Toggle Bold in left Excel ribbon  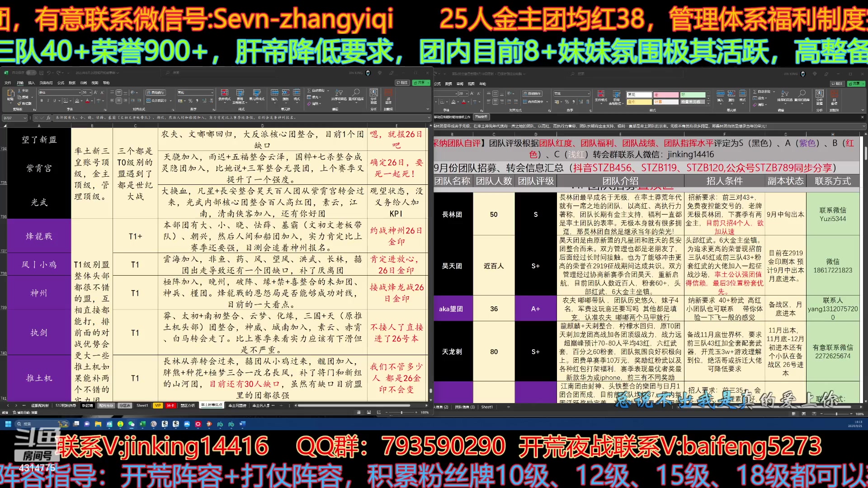[x=42, y=101]
